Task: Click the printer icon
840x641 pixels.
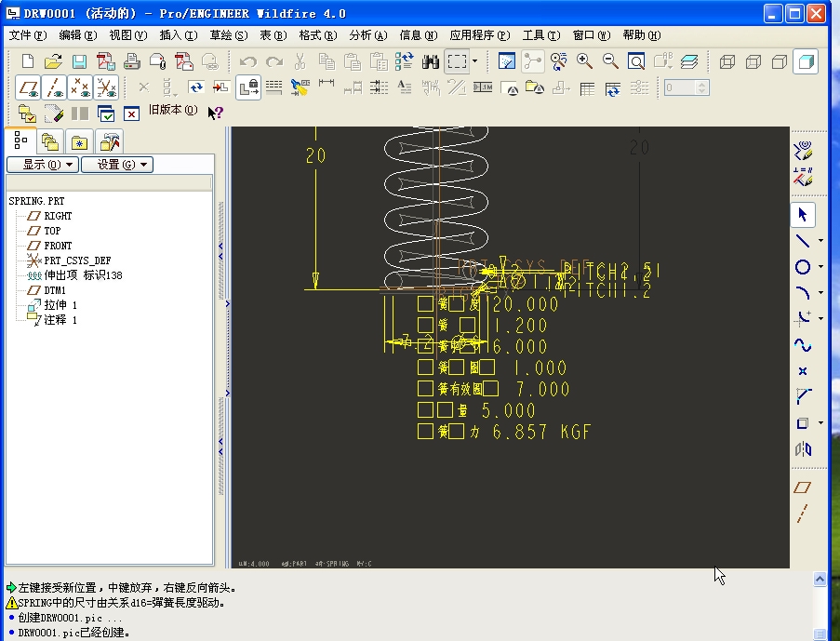Action: tap(132, 61)
